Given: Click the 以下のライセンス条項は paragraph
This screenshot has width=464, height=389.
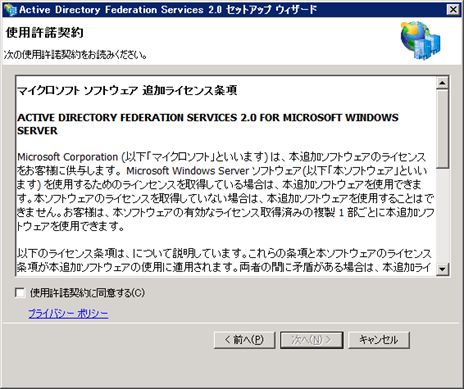Looking at the screenshot, I should (224, 260).
